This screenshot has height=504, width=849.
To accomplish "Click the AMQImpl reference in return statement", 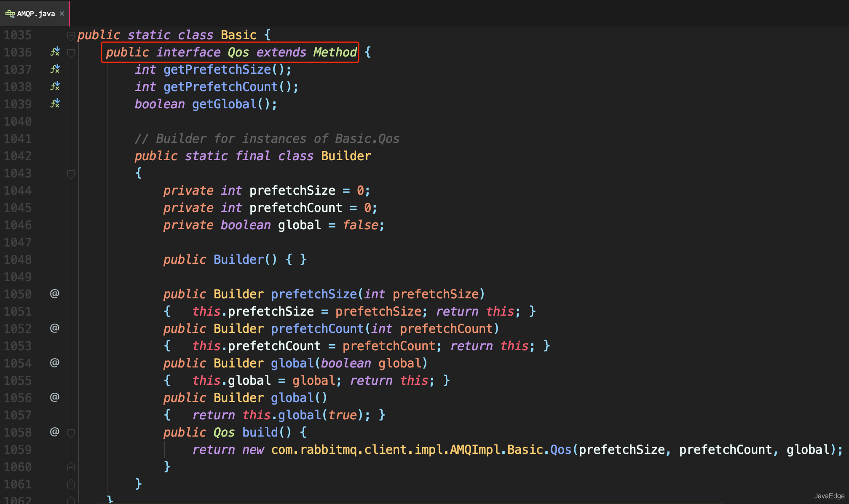I will 474,450.
